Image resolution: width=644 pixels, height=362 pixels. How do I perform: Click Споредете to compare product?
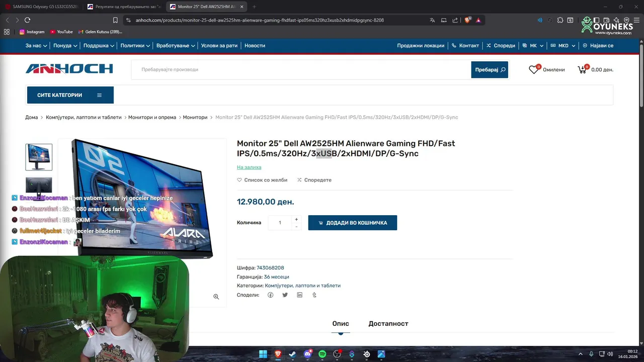(x=314, y=180)
